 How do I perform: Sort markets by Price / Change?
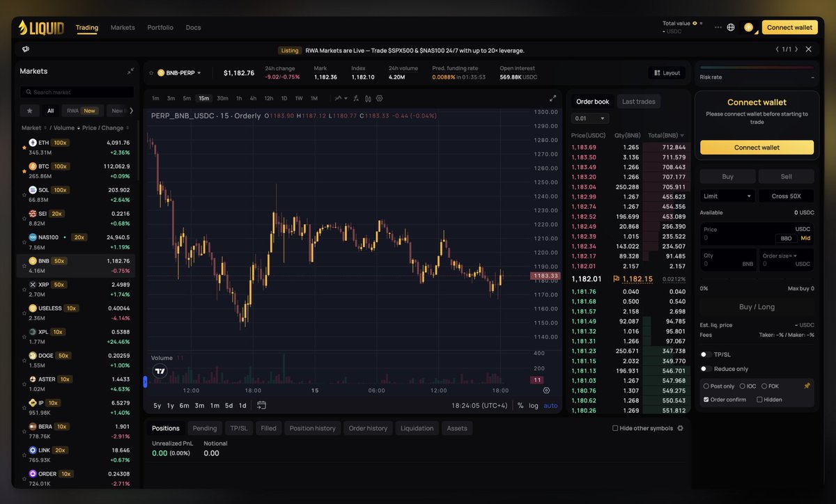click(105, 128)
